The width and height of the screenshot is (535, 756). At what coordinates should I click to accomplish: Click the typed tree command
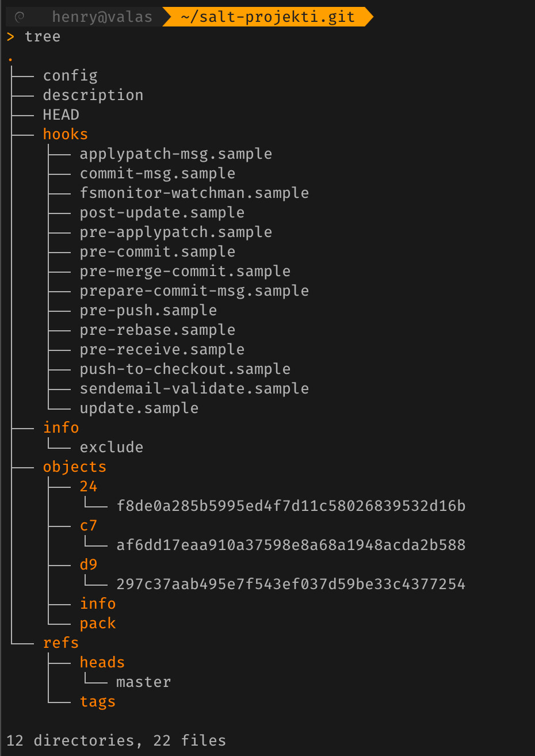(x=43, y=37)
